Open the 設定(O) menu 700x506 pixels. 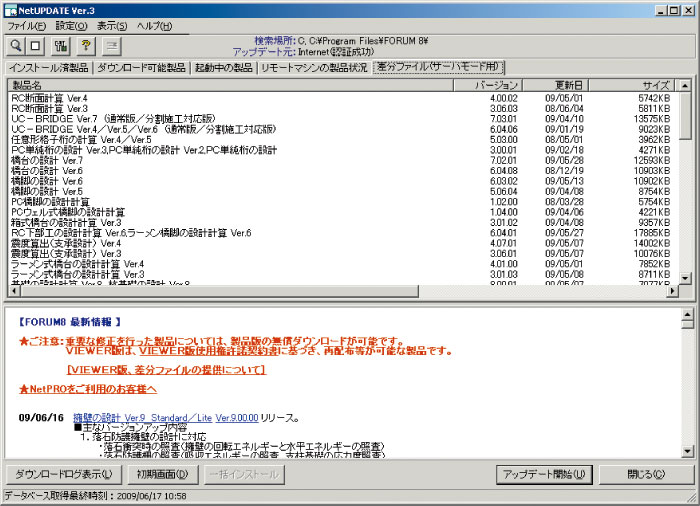coord(71,26)
